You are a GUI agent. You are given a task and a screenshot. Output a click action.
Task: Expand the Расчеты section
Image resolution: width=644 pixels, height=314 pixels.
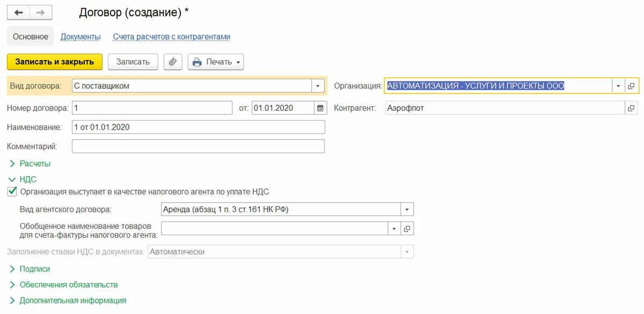(x=12, y=163)
